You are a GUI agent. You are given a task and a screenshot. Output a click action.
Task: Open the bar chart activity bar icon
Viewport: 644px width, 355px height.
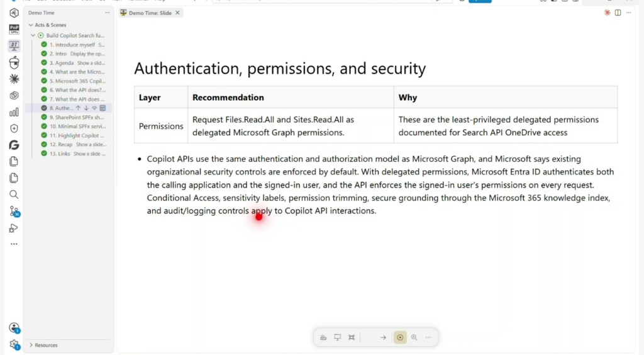(14, 112)
